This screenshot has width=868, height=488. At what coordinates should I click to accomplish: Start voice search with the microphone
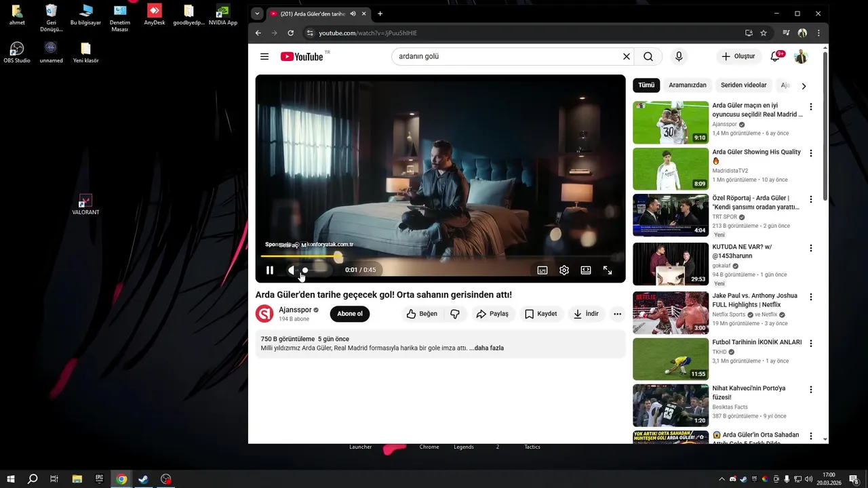click(x=678, y=56)
